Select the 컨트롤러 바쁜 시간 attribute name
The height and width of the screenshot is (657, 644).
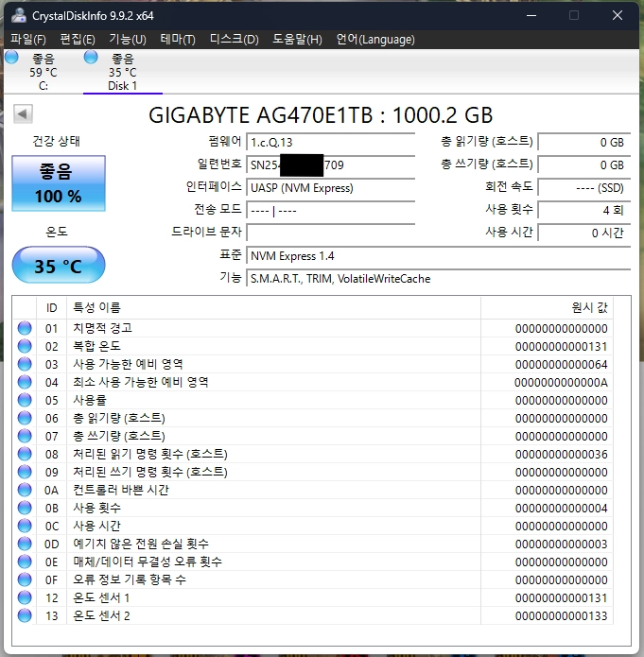pyautogui.click(x=121, y=490)
